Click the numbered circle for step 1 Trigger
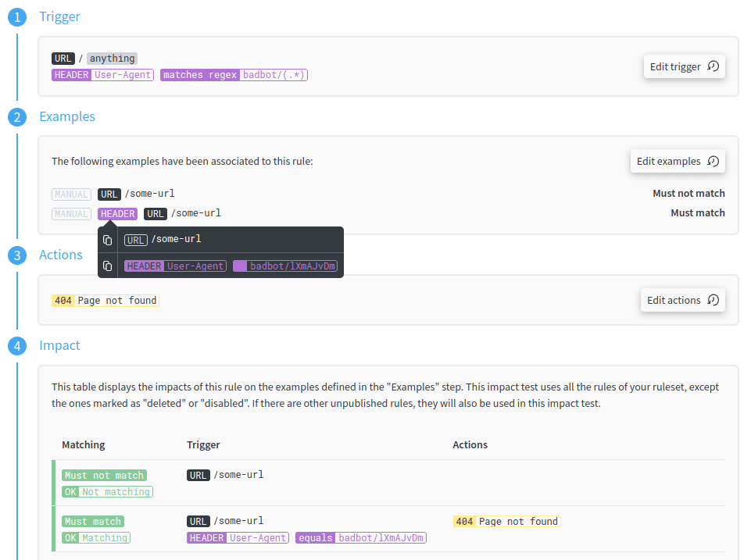 coord(17,16)
